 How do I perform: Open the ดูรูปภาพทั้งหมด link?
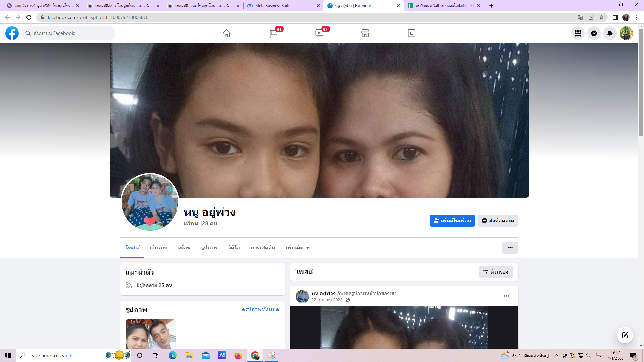[260, 309]
